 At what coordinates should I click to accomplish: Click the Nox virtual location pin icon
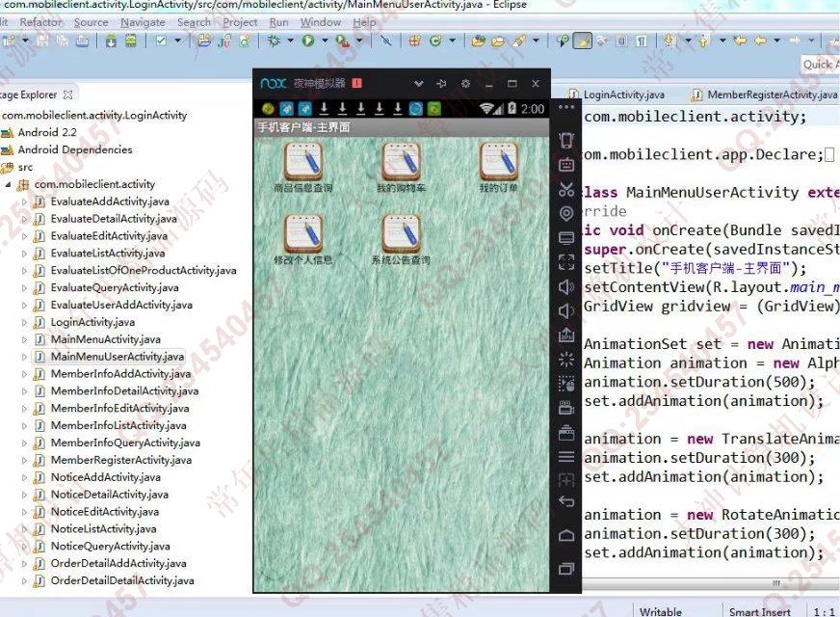tap(566, 213)
